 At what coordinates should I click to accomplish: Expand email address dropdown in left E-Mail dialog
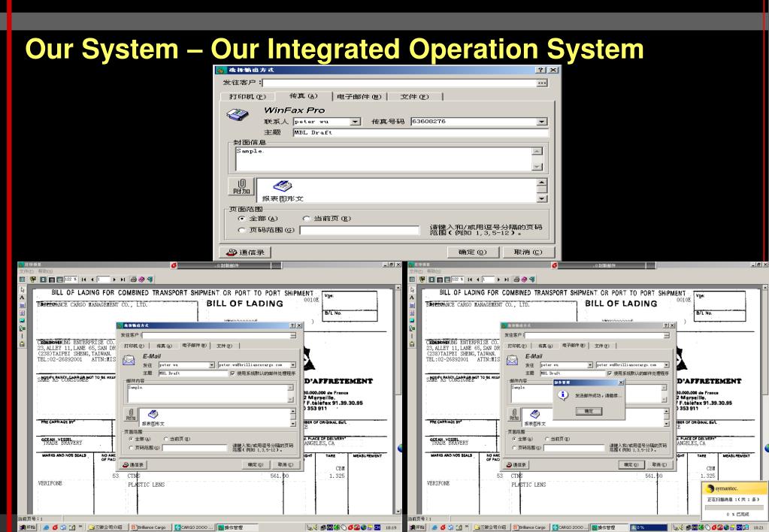pyautogui.click(x=293, y=365)
